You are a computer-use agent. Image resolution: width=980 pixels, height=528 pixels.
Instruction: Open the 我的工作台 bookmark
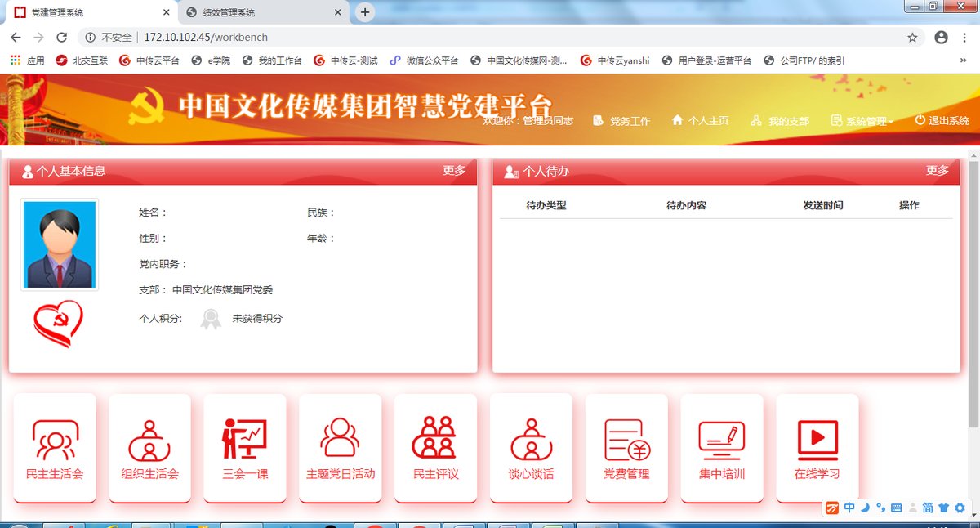click(x=272, y=60)
